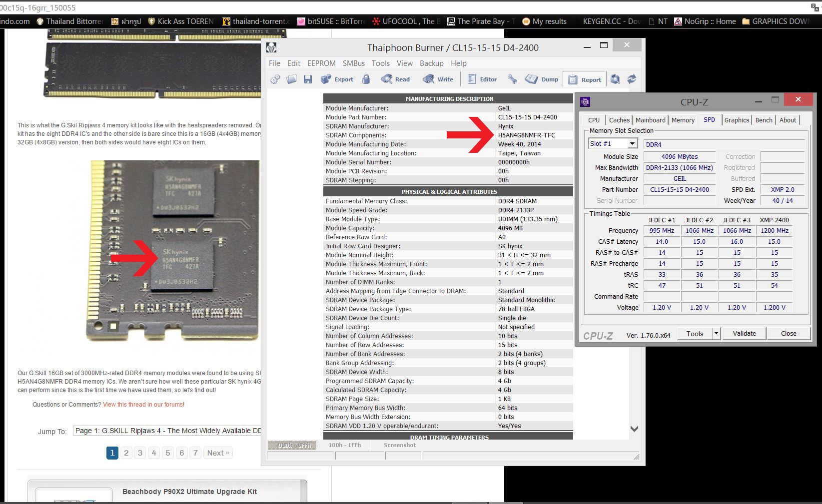
Task: Switch to the Graphics tab in CPU-Z
Action: (x=737, y=120)
